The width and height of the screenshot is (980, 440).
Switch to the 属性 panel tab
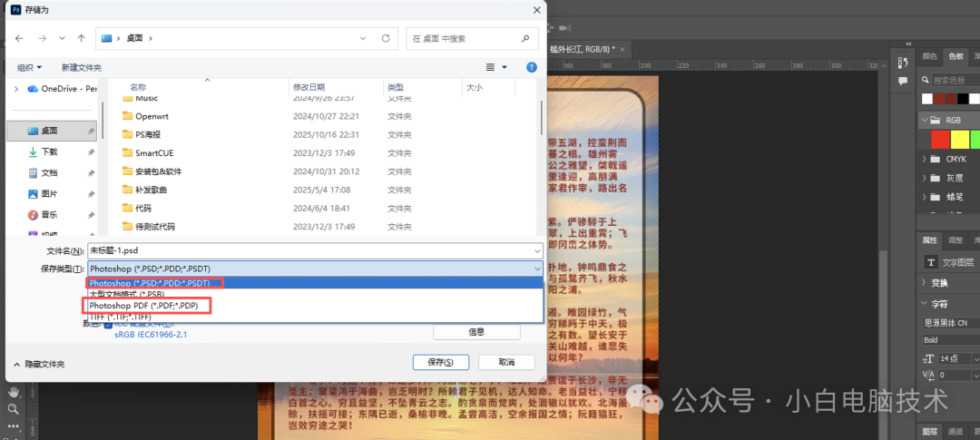pos(929,240)
